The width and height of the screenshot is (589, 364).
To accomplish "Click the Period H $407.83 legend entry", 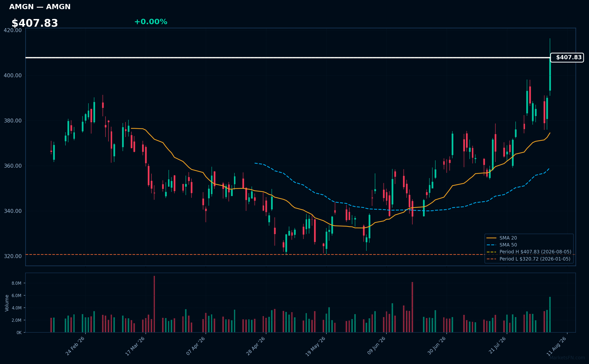I will [x=529, y=252].
